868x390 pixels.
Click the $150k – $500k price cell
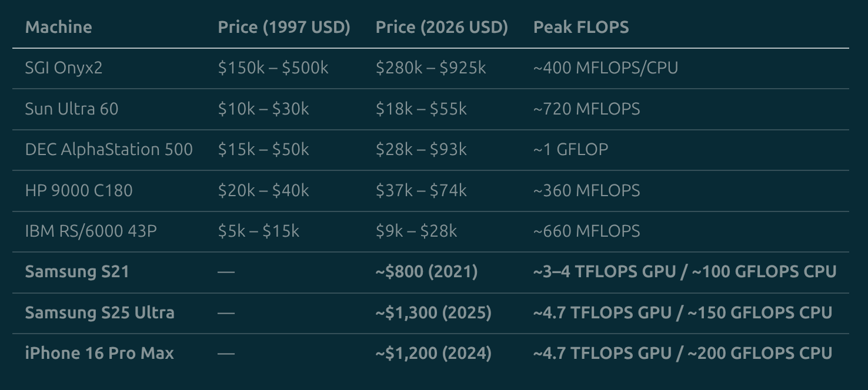(273, 68)
